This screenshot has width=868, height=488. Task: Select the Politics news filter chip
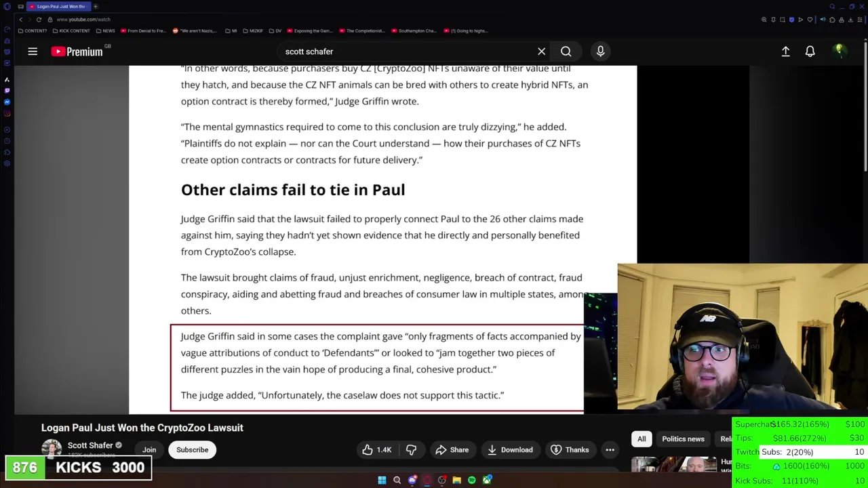click(x=683, y=439)
